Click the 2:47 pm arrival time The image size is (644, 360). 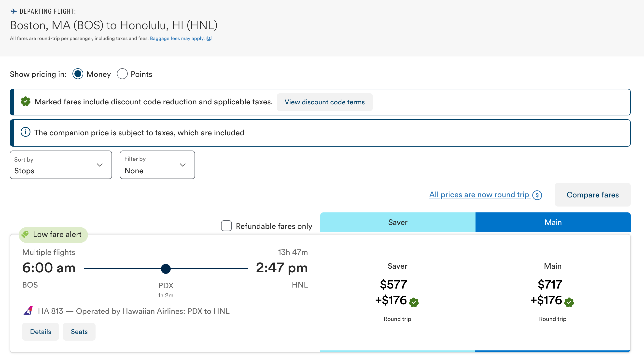[x=282, y=268]
